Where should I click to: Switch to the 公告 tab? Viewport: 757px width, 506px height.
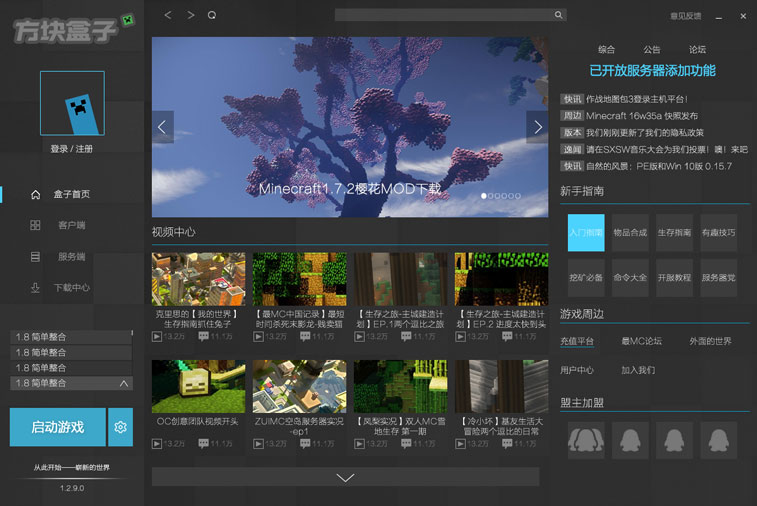click(x=652, y=49)
